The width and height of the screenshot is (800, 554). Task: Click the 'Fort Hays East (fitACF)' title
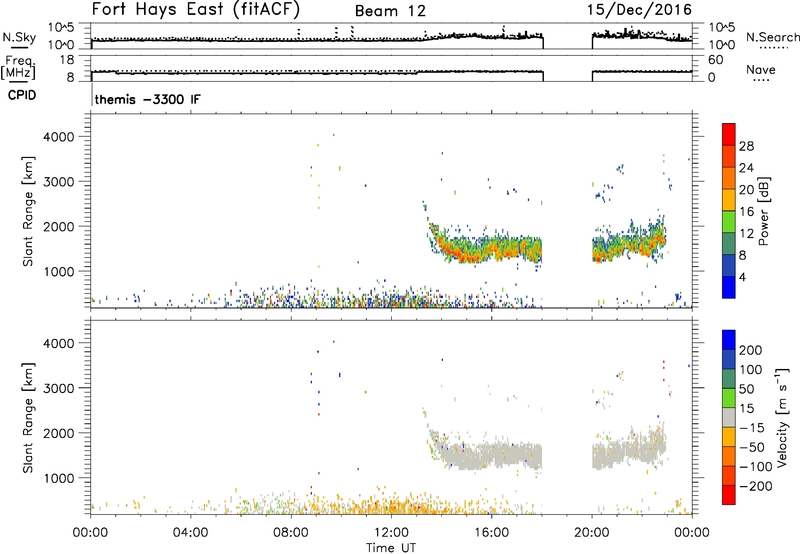click(x=195, y=9)
